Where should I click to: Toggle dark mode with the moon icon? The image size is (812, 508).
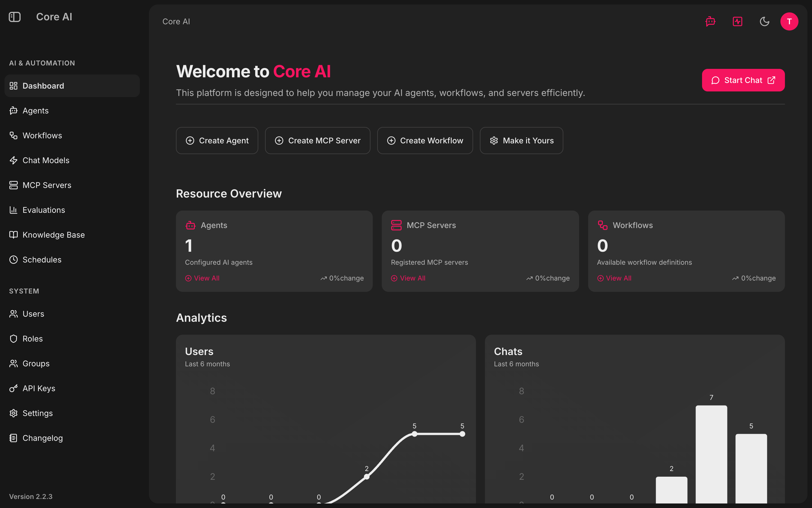764,21
